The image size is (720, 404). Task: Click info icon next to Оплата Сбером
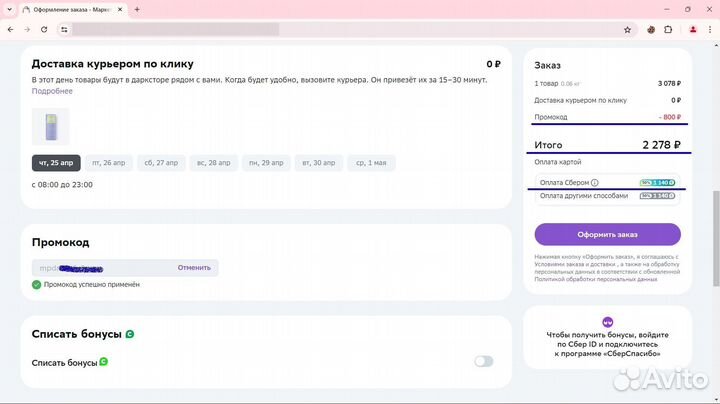(595, 183)
